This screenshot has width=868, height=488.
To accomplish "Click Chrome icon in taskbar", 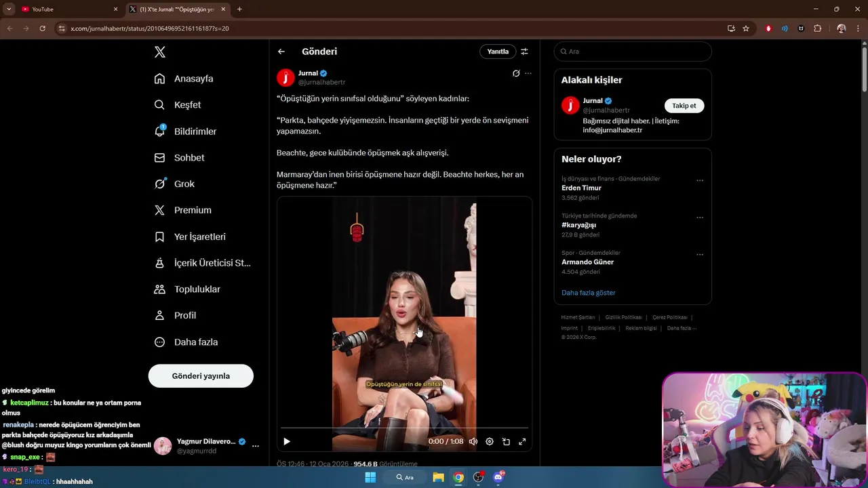I will tap(458, 477).
